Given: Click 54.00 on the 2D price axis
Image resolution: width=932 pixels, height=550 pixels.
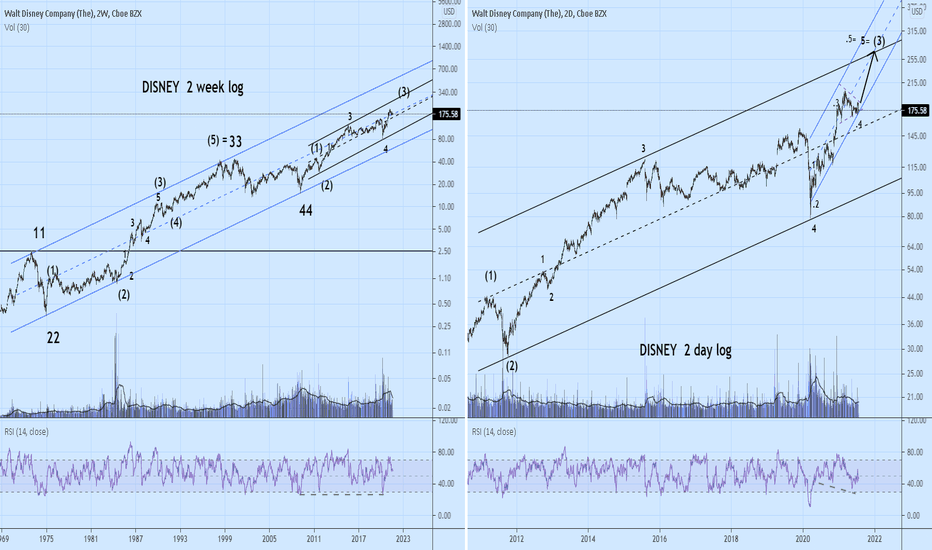Looking at the screenshot, I should pyautogui.click(x=914, y=270).
